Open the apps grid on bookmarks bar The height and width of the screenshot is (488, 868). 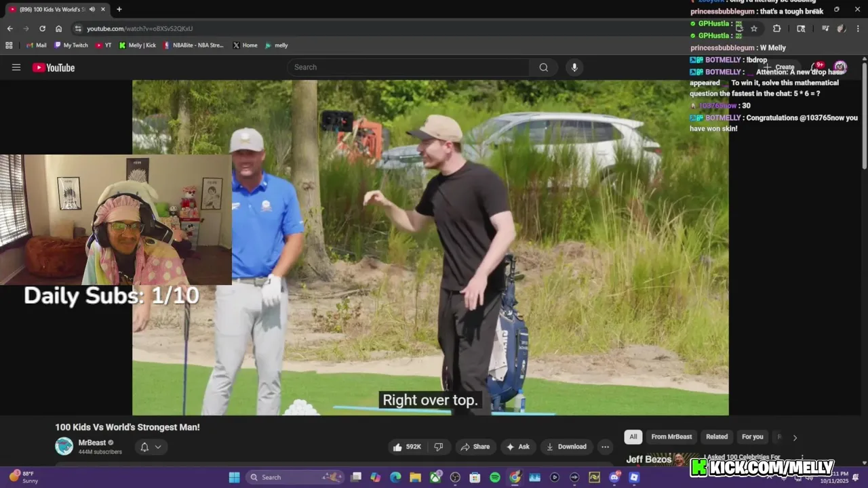9,45
